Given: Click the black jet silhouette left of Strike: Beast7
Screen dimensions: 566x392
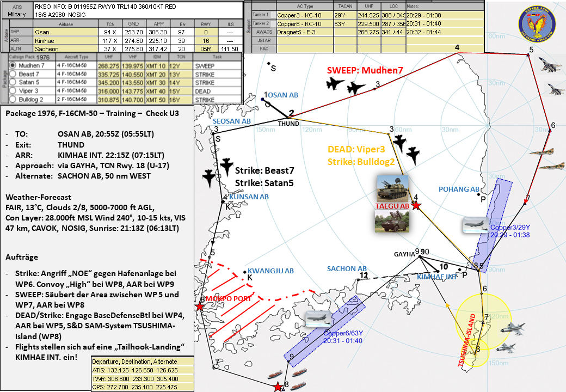Looking at the screenshot, I should (x=209, y=179).
